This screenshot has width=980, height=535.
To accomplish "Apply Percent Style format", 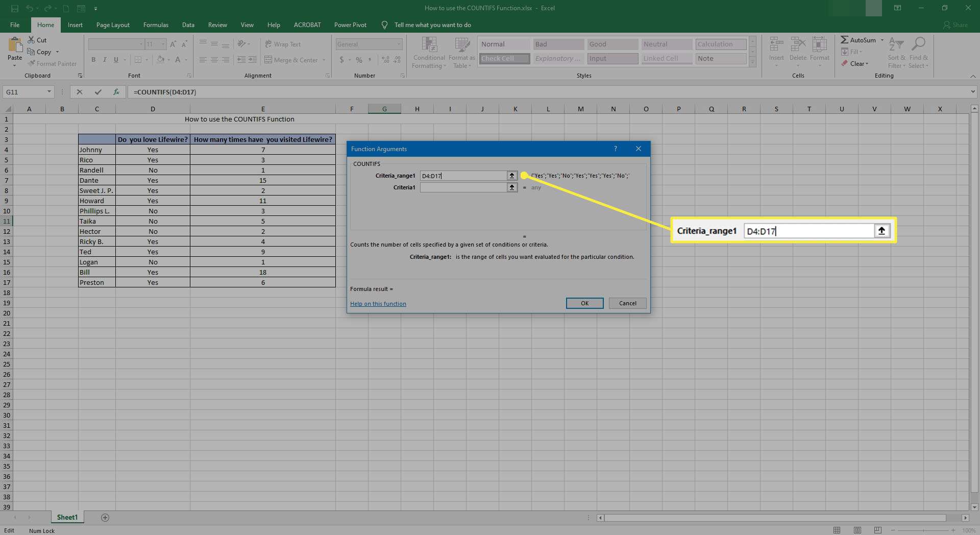I will 359,60.
